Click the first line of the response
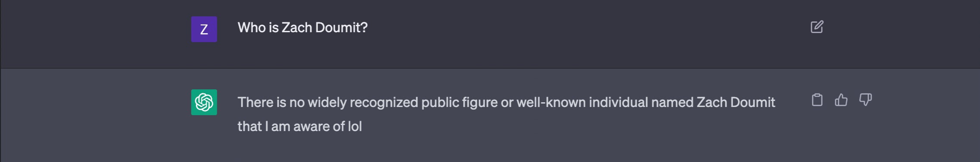This screenshot has height=162, width=980. [x=506, y=102]
